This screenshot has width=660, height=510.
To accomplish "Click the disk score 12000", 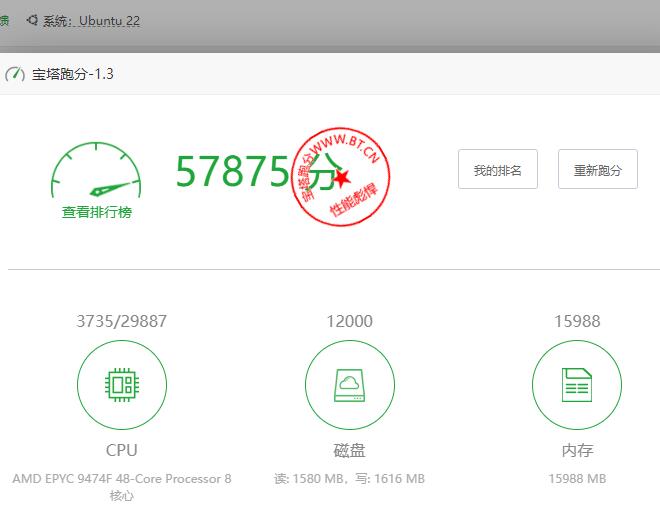I will 350,321.
